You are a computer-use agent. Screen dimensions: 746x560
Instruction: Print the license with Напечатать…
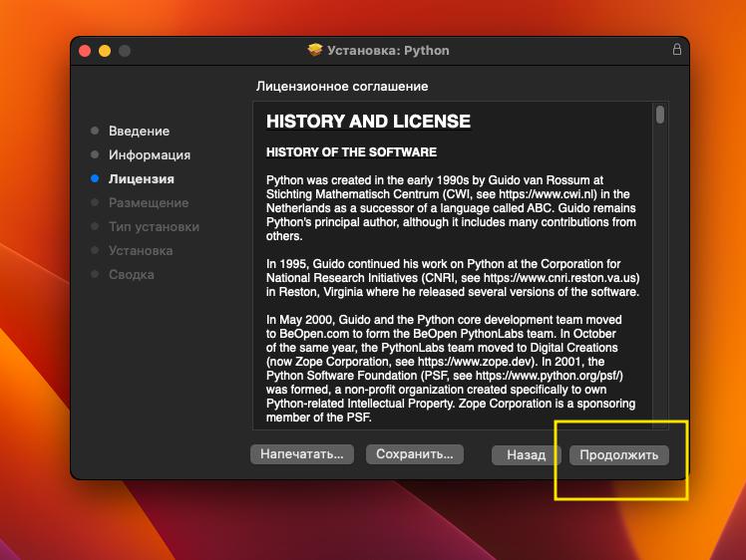[x=302, y=454]
